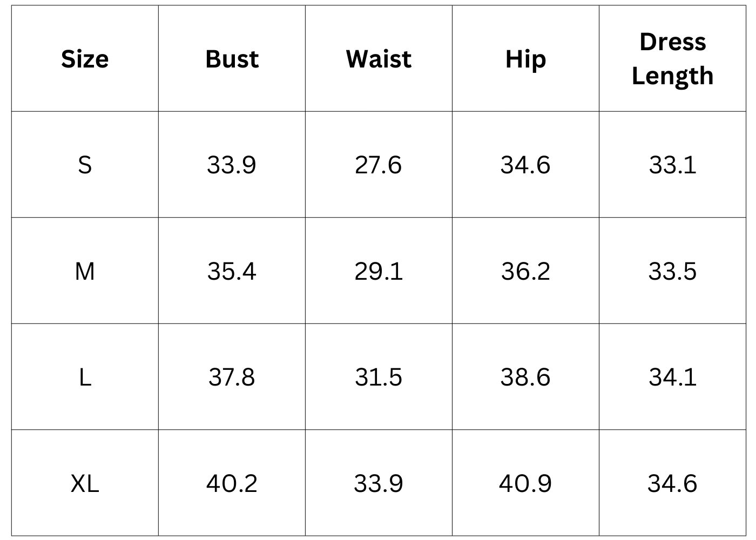Screen dimensions: 756x540
Task: Click the 37.8 bust value for L
Action: point(232,377)
